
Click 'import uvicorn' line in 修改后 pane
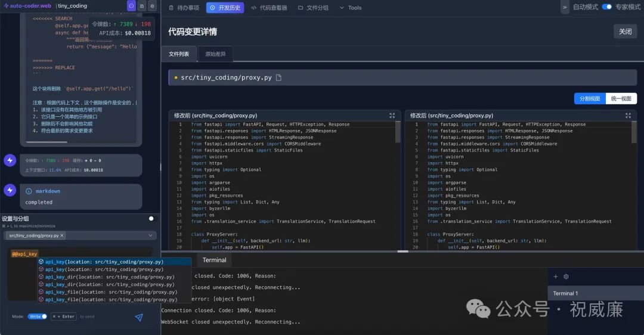tap(445, 157)
